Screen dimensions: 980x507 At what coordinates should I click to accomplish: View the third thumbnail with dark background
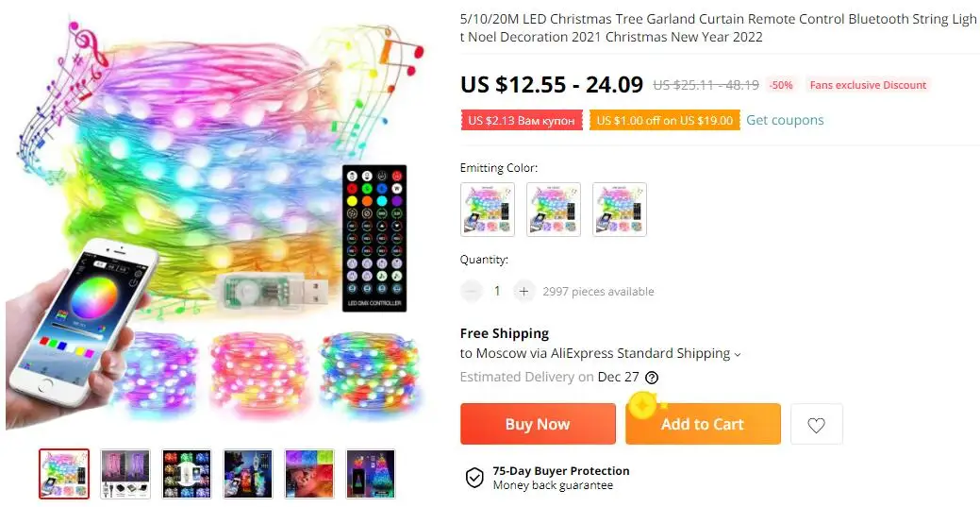point(187,474)
